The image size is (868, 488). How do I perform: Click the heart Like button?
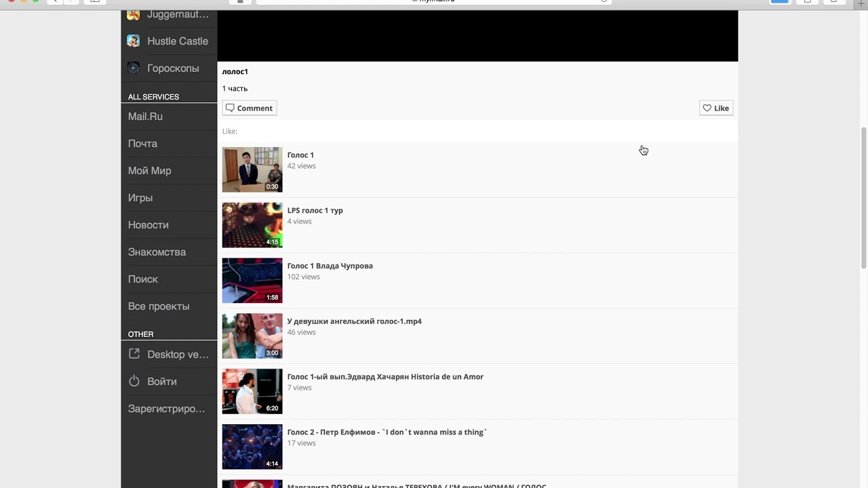click(x=716, y=108)
